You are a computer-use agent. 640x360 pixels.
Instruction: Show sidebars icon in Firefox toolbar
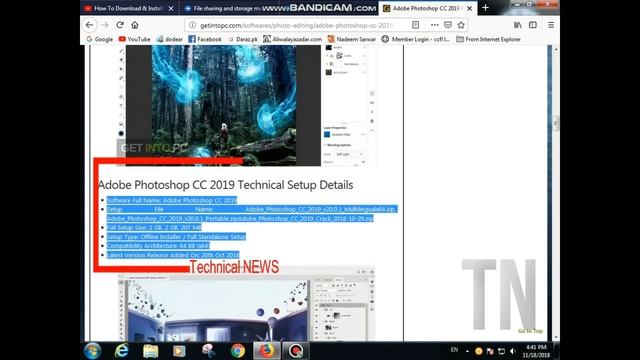click(533, 25)
